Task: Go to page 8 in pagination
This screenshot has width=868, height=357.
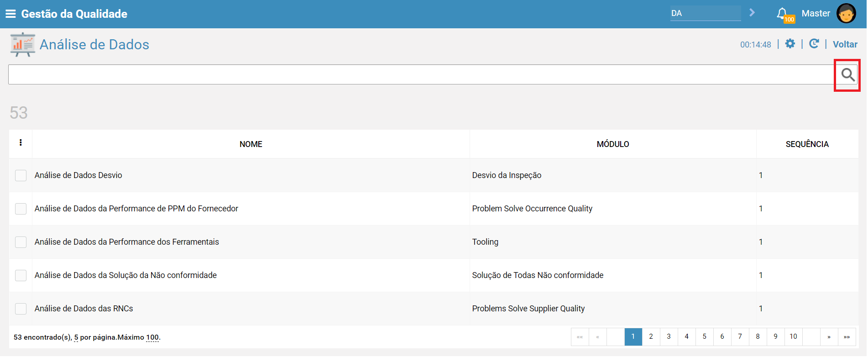Action: pyautogui.click(x=758, y=337)
